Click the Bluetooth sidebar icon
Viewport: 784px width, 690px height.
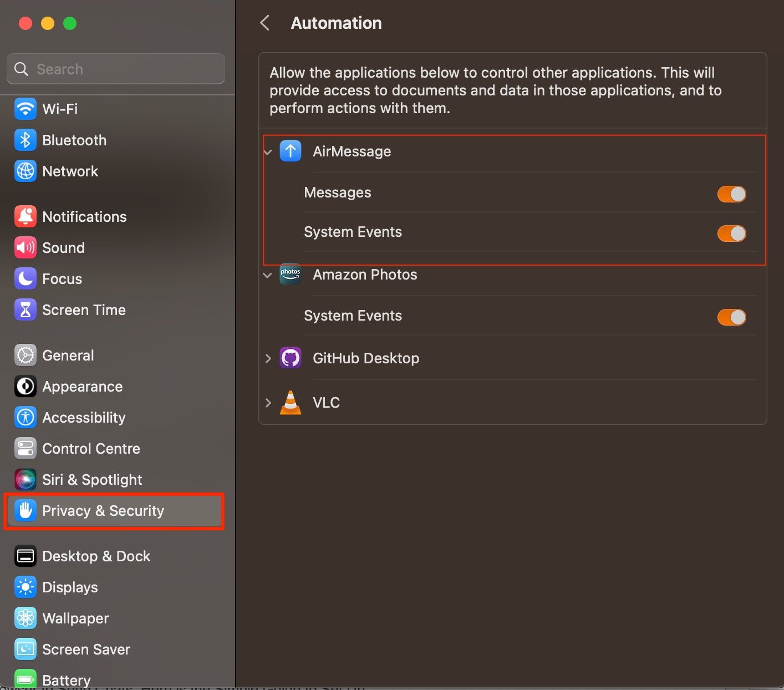26,140
